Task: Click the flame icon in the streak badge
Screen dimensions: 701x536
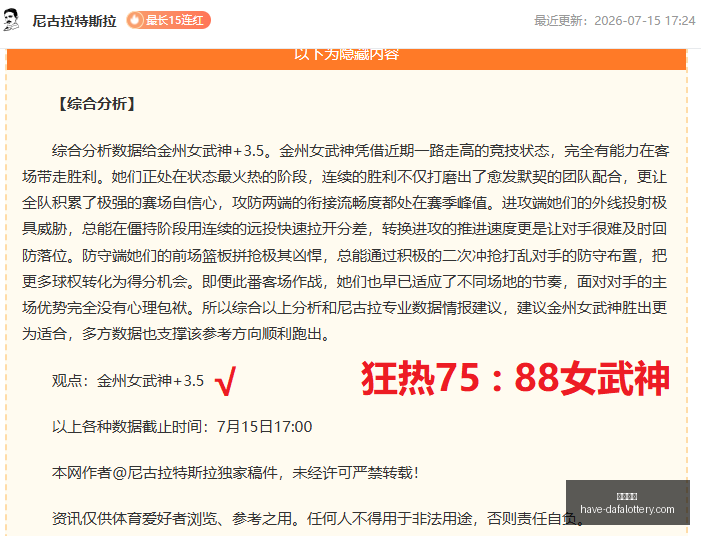Action: 135,20
